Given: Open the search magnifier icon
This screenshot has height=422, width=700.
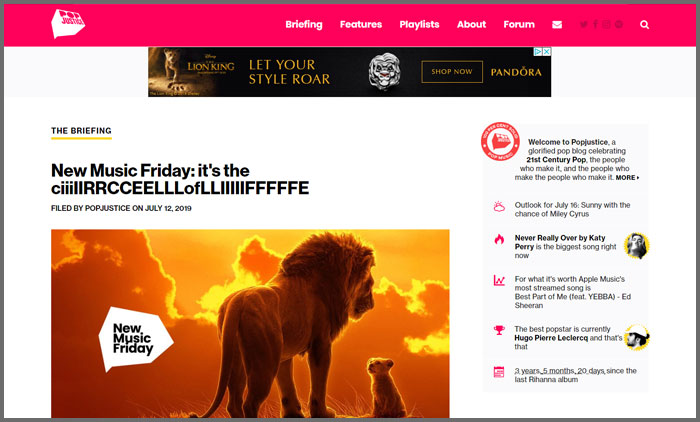Looking at the screenshot, I should (x=644, y=25).
